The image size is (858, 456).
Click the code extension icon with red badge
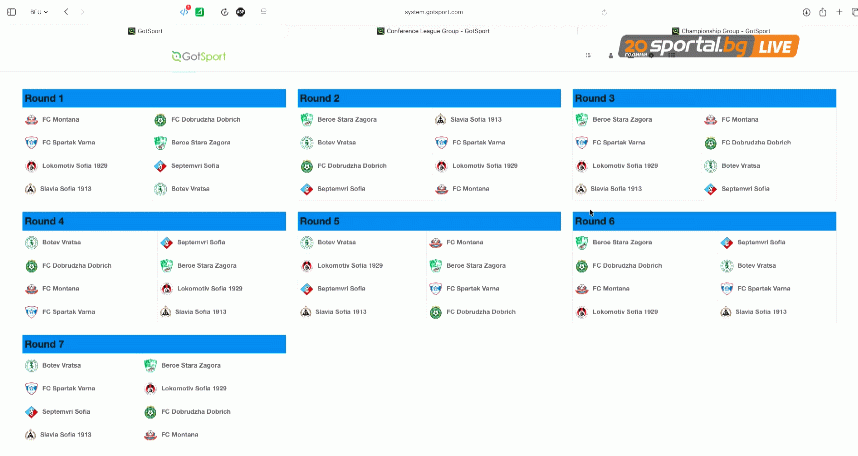click(184, 12)
